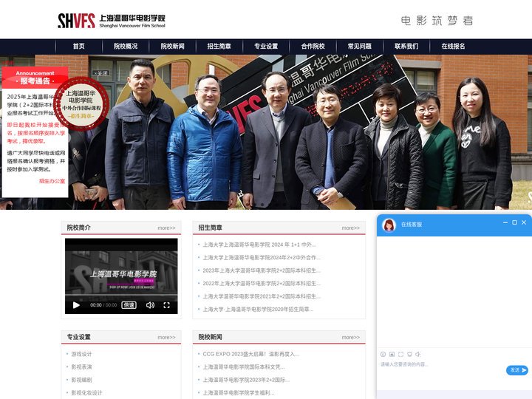532x399 pixels.
Task: Open the 影视编剧 major link
Action: pos(81,380)
